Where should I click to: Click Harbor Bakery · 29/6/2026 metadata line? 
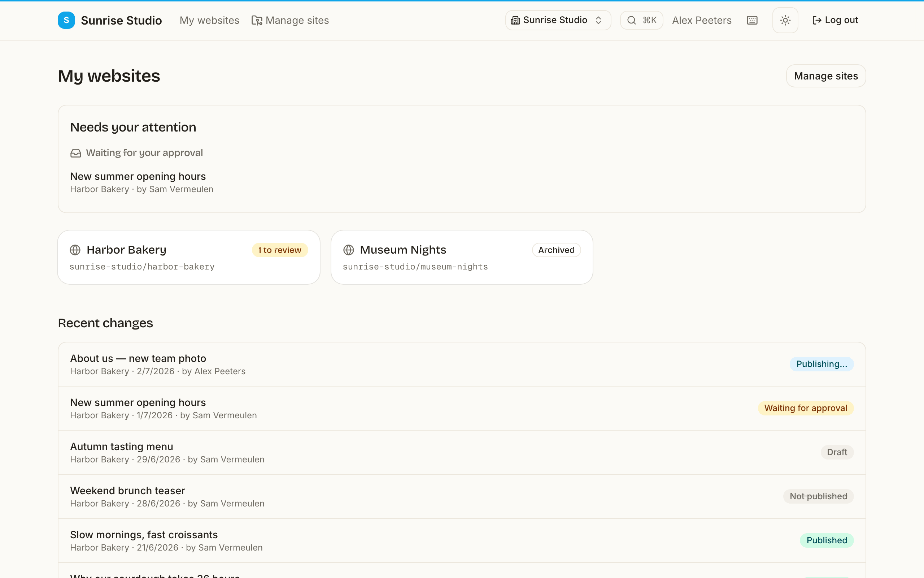(167, 460)
